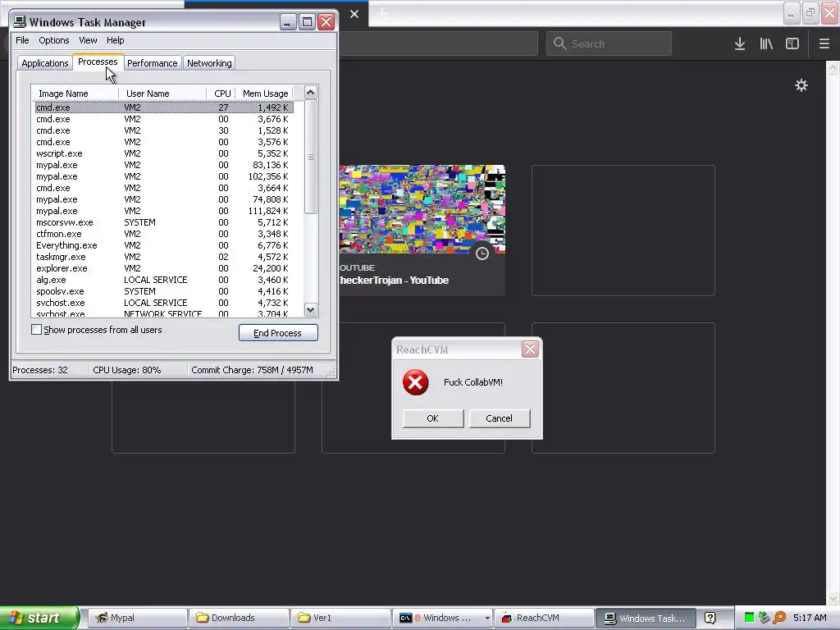Click the help question mark tray icon
This screenshot has height=630, width=840.
point(710,619)
